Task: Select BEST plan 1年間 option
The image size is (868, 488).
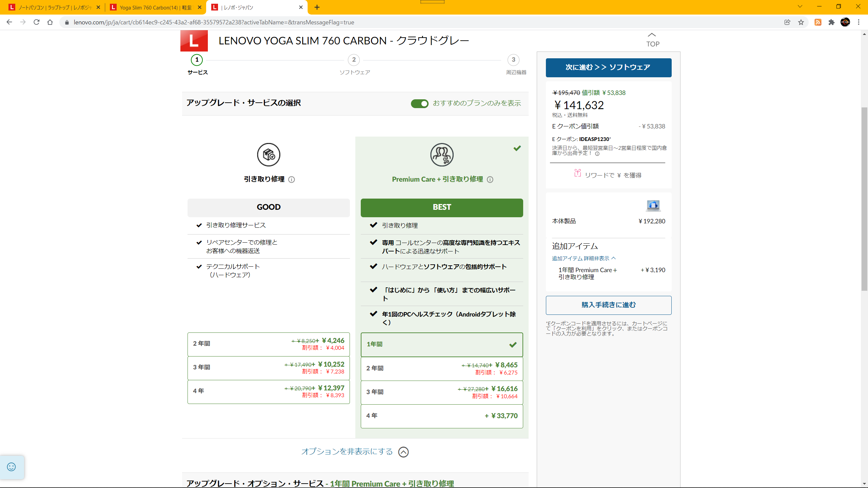Action: 442,345
